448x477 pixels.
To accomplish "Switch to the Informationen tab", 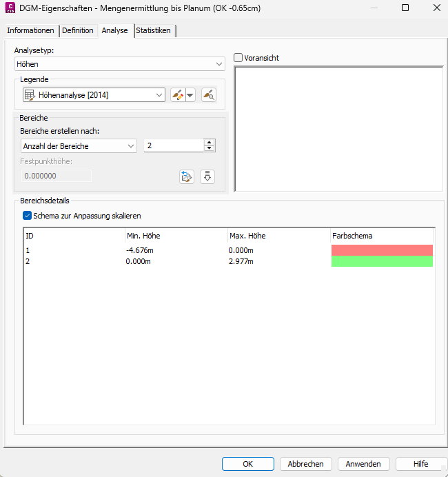I will click(30, 30).
